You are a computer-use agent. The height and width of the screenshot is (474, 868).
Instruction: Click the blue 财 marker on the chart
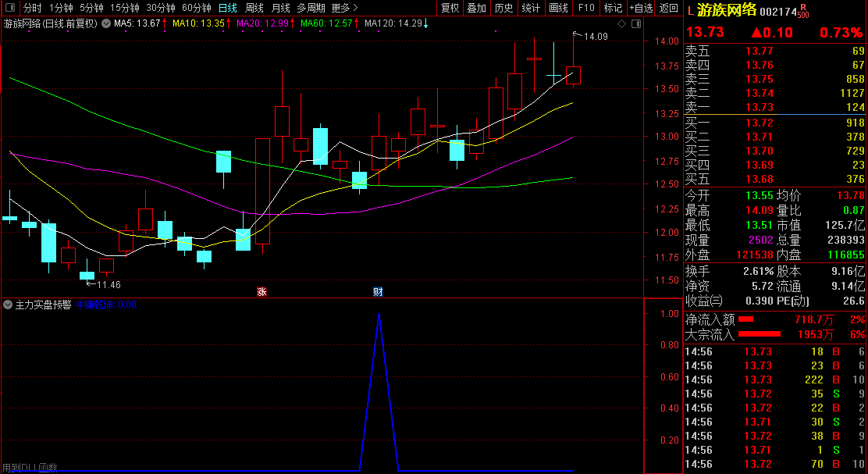coord(378,292)
